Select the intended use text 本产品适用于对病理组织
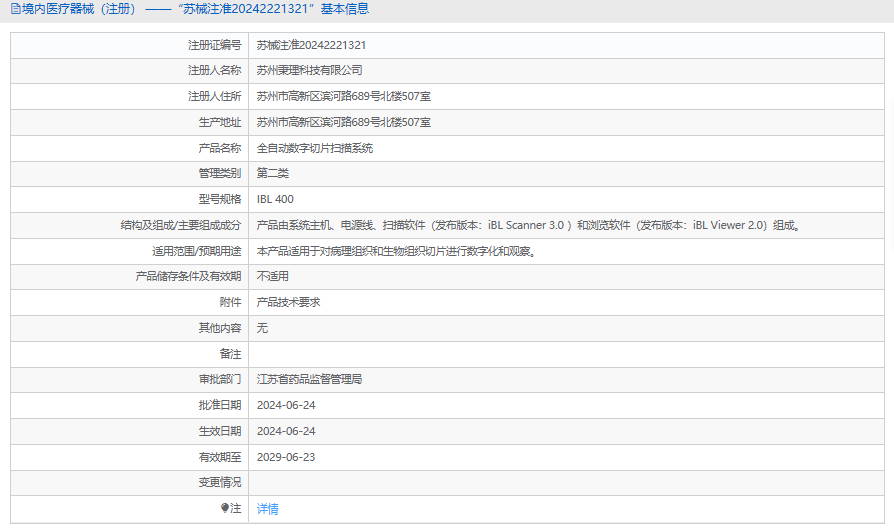Screen dimensions: 894x531 [397, 252]
